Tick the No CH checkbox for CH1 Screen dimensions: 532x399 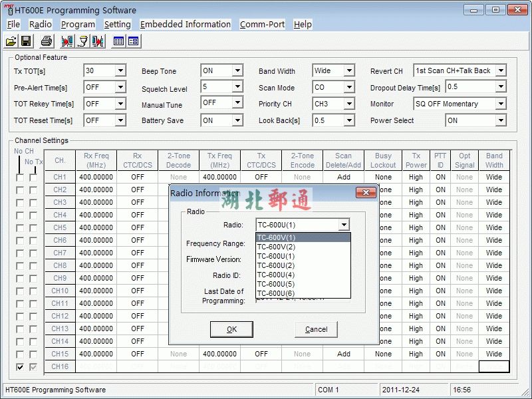point(20,178)
